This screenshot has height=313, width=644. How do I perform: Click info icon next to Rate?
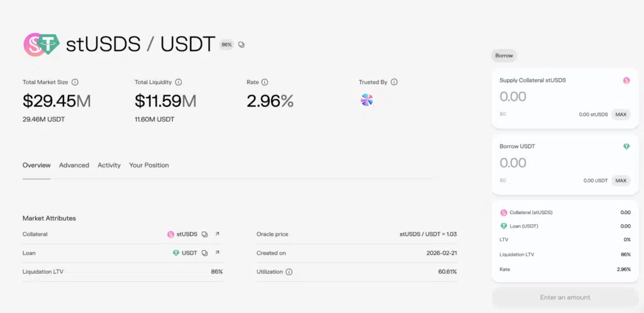click(x=265, y=82)
